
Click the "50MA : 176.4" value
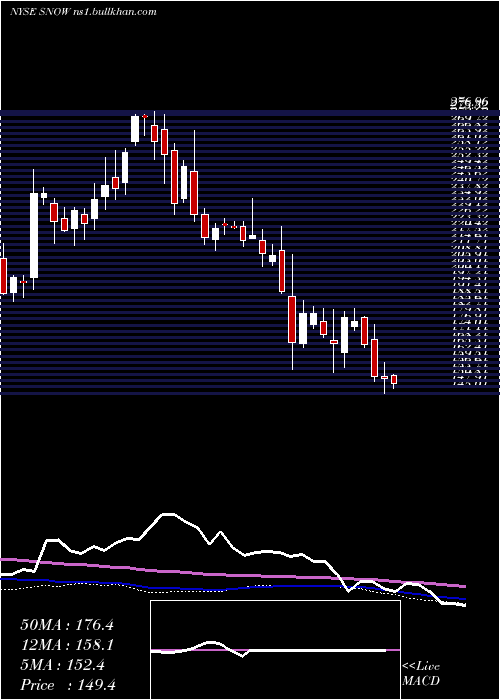[67, 625]
